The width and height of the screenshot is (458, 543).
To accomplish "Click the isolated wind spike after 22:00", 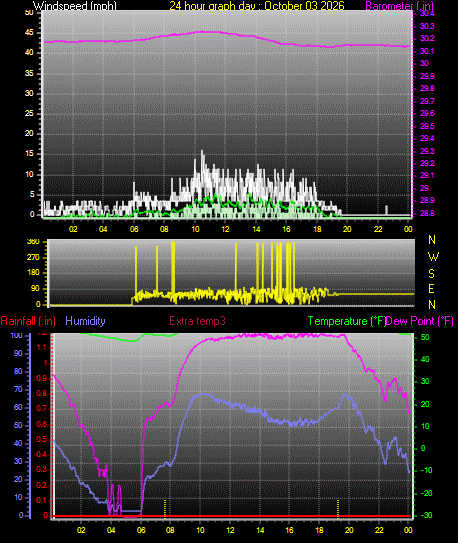I will point(387,210).
